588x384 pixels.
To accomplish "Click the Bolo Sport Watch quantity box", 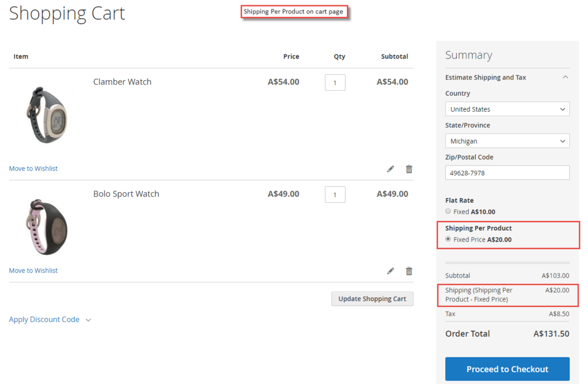I will [x=335, y=195].
